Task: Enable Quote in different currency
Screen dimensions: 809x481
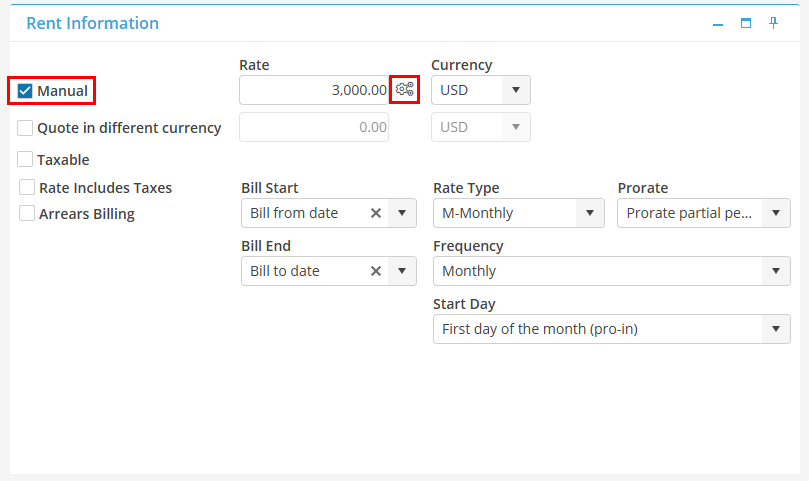Action: [26, 128]
